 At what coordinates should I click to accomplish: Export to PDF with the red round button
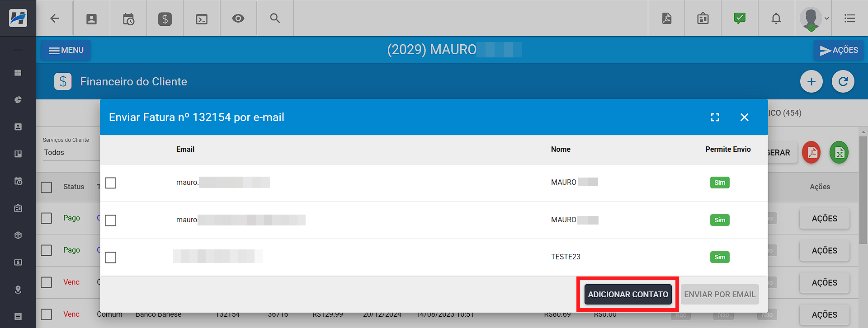(811, 153)
